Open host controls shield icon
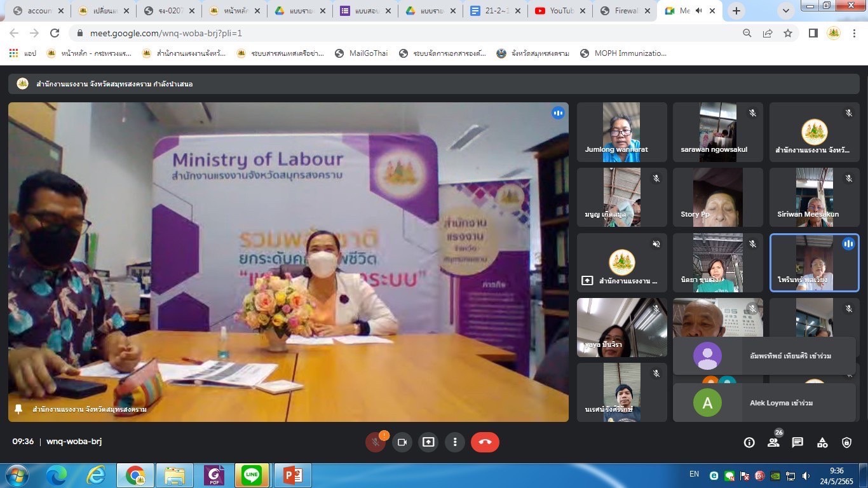The height and width of the screenshot is (488, 868). (846, 442)
